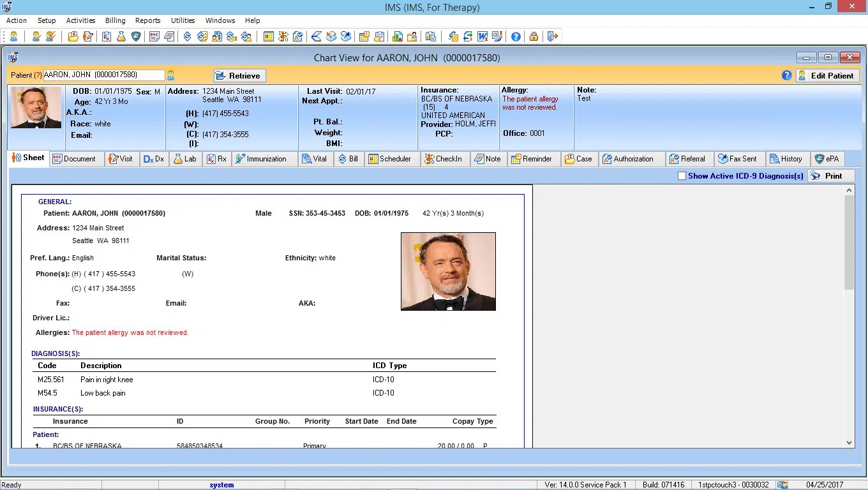Image resolution: width=868 pixels, height=490 pixels.
Task: Open the Help menu
Action: [x=252, y=20]
